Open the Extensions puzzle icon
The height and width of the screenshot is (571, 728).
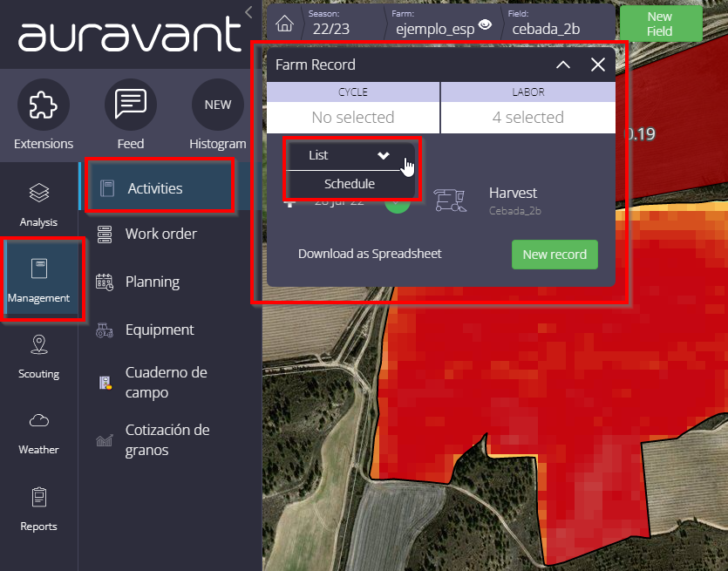tap(44, 105)
